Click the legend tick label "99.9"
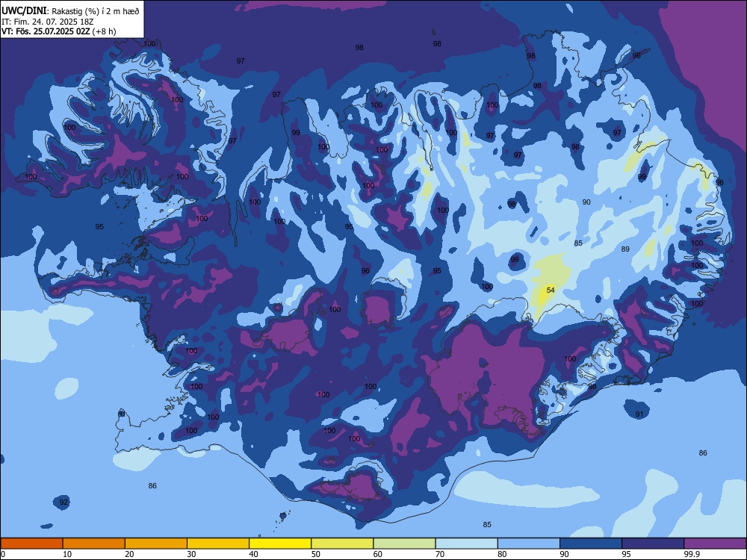 coord(691,554)
